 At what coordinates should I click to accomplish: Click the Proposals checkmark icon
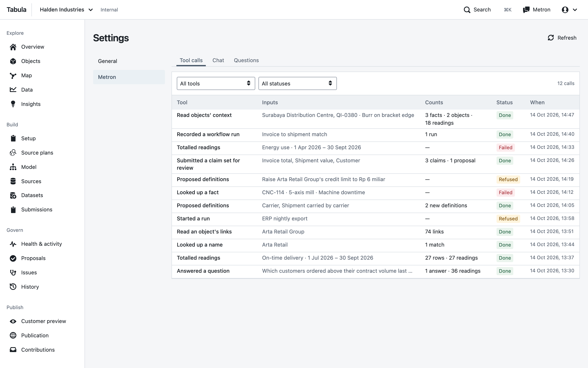(x=13, y=258)
